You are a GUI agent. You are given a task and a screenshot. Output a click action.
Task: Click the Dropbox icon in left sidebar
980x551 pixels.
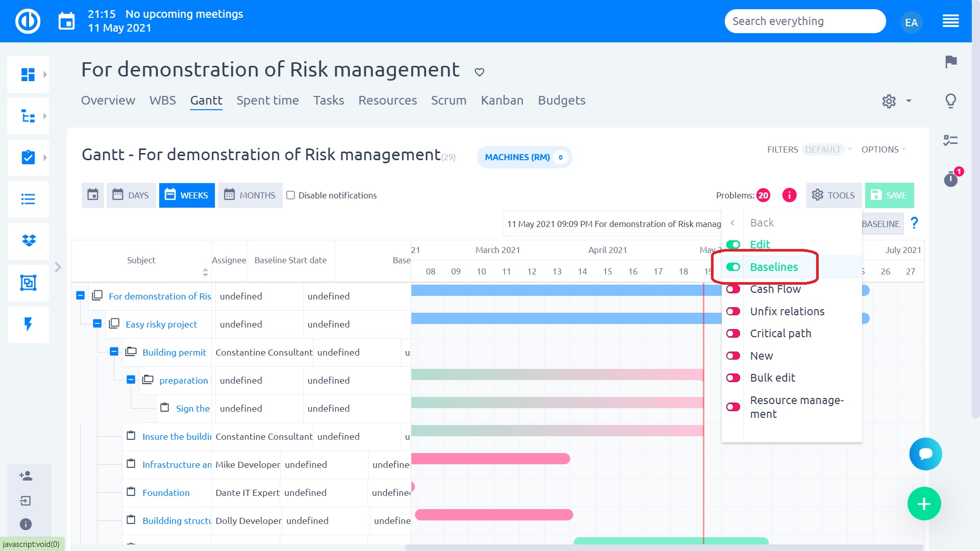click(29, 240)
